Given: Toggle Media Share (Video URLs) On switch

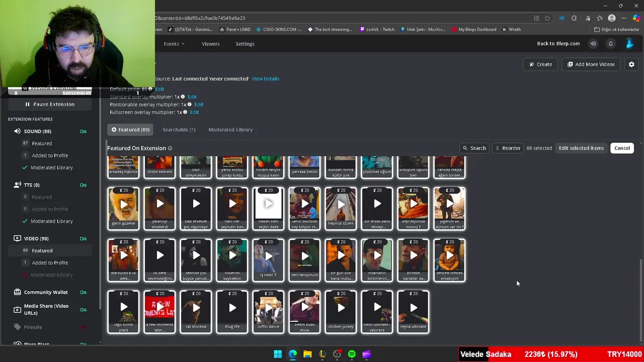Looking at the screenshot, I should pyautogui.click(x=83, y=309).
